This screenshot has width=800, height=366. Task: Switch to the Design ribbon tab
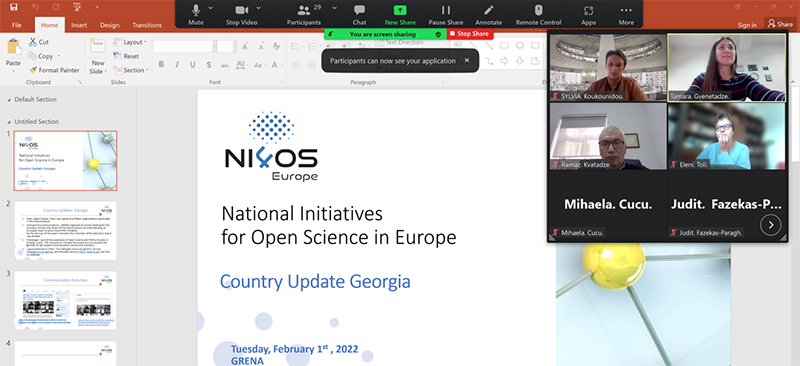(x=109, y=25)
